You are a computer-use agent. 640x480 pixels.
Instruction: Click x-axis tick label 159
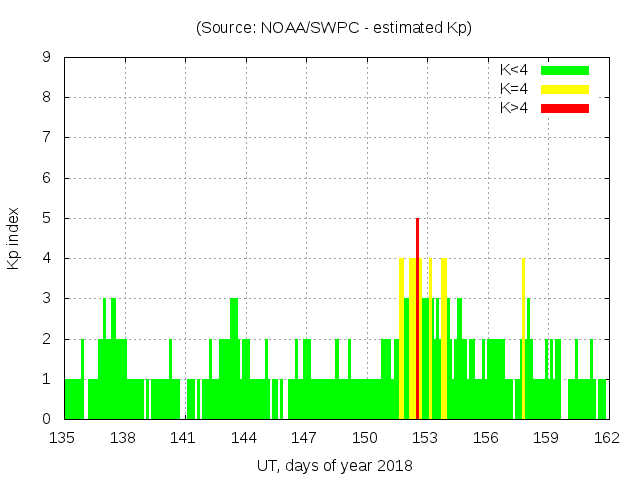click(x=546, y=438)
